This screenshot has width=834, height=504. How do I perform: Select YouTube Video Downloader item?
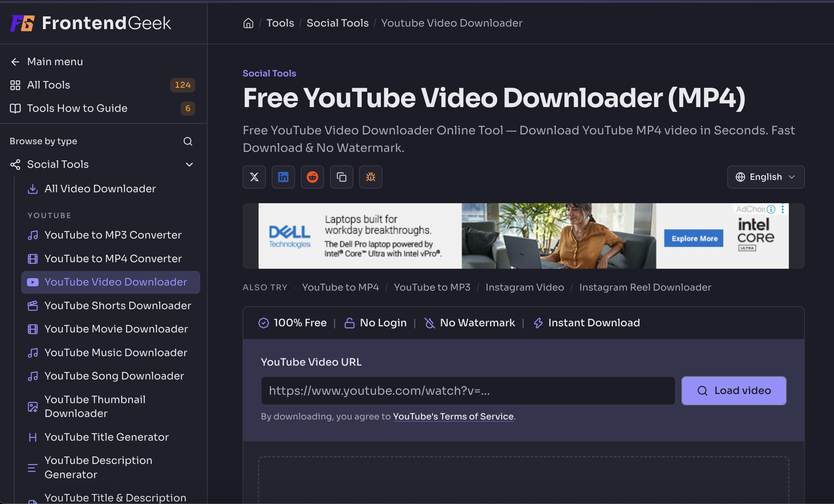point(111,282)
